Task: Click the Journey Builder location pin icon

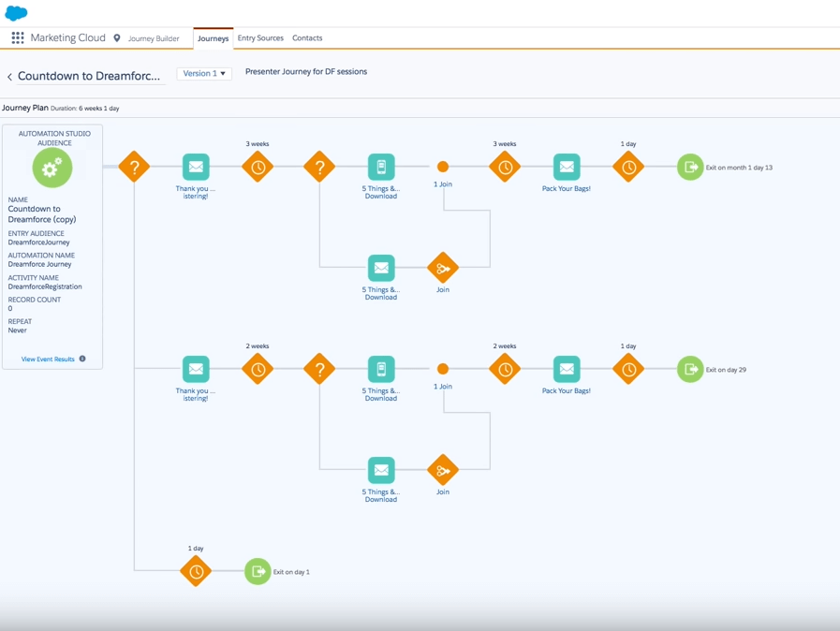Action: click(117, 38)
